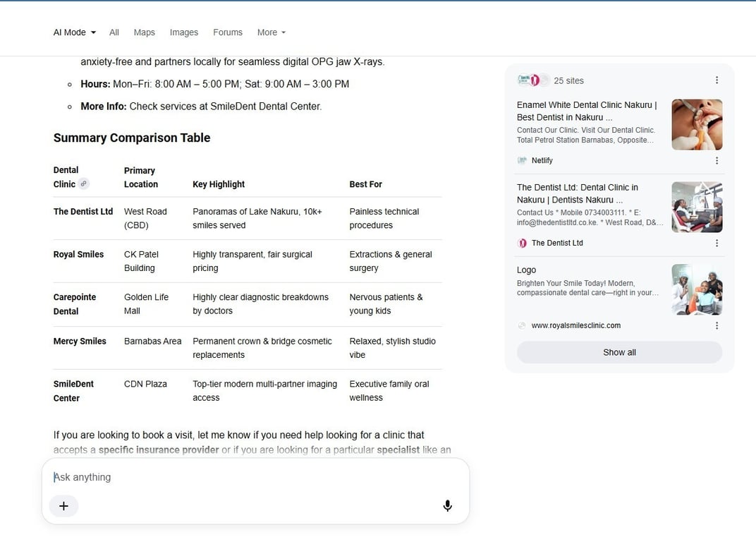The image size is (756, 542).
Task: Click Highly transparent, fair surgical pricing cell
Action: pyautogui.click(x=252, y=261)
